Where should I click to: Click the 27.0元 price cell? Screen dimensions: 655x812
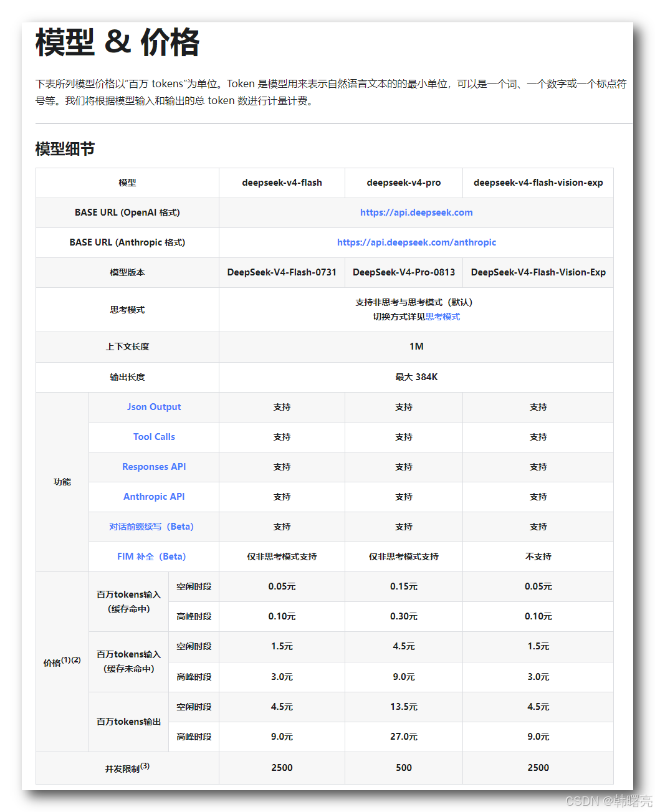pyautogui.click(x=404, y=737)
